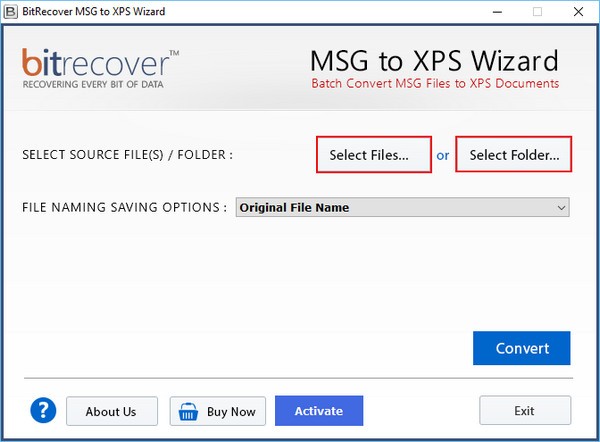Click the FILE NAMING SAVING OPTIONS label
The image size is (600, 442).
coord(124,208)
